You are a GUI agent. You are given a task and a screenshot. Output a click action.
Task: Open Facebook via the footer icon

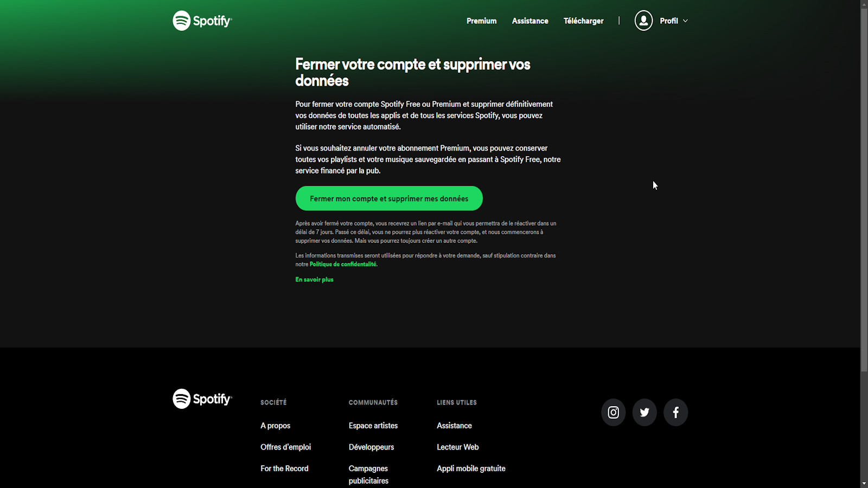click(675, 412)
